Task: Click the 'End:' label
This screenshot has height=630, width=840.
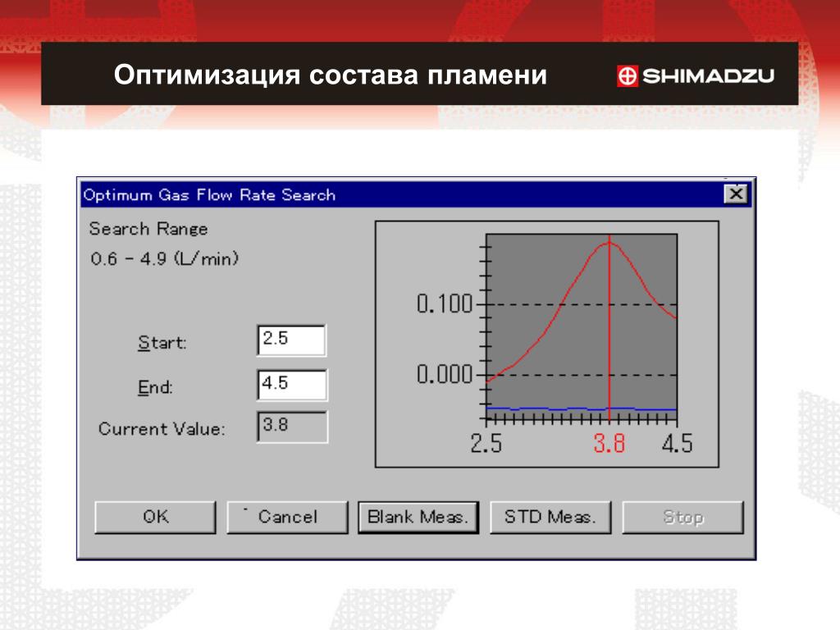Action: point(155,387)
